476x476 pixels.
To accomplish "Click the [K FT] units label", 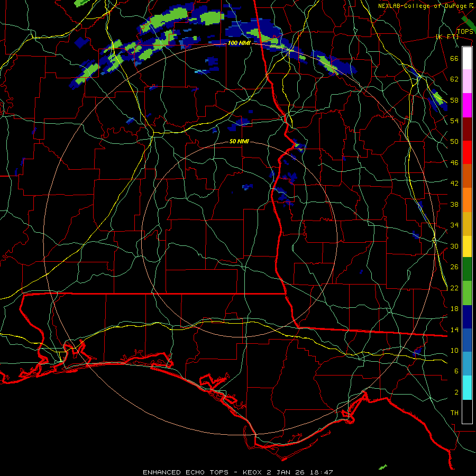I will tap(447, 37).
